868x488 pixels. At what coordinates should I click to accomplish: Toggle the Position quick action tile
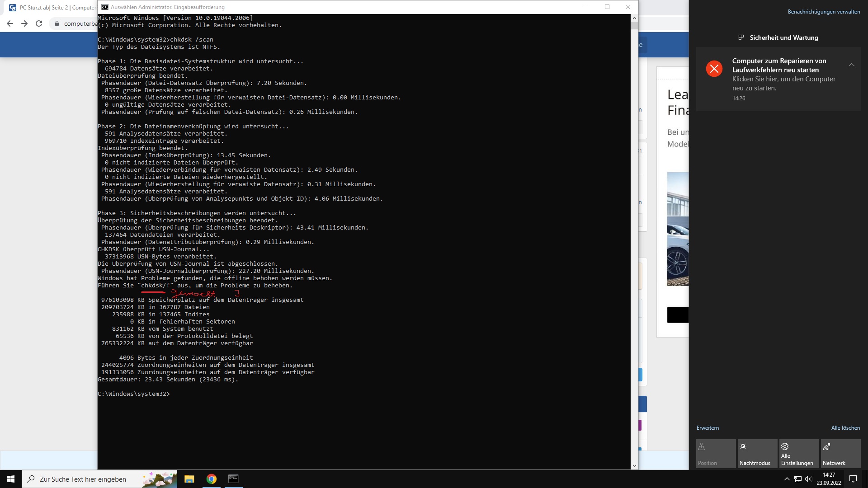point(716,454)
